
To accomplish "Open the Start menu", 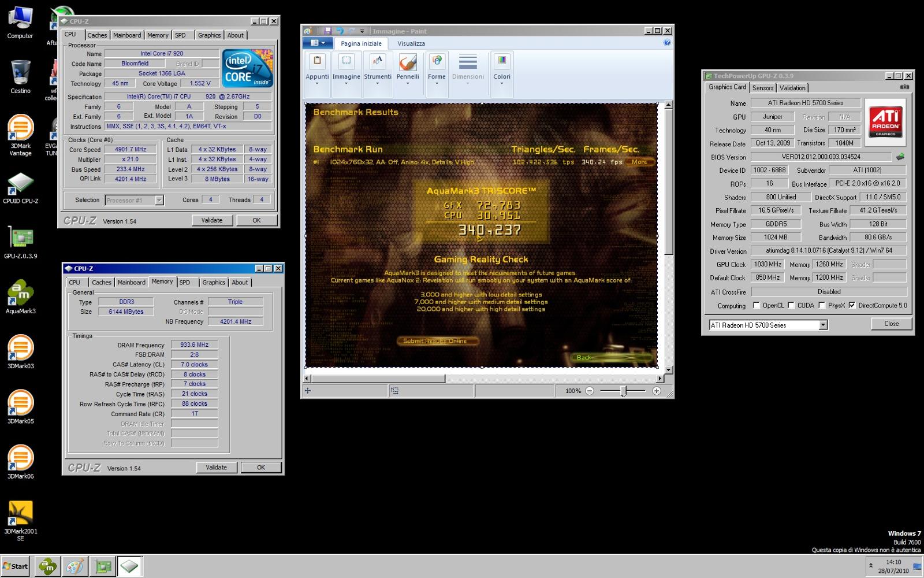I will [15, 566].
